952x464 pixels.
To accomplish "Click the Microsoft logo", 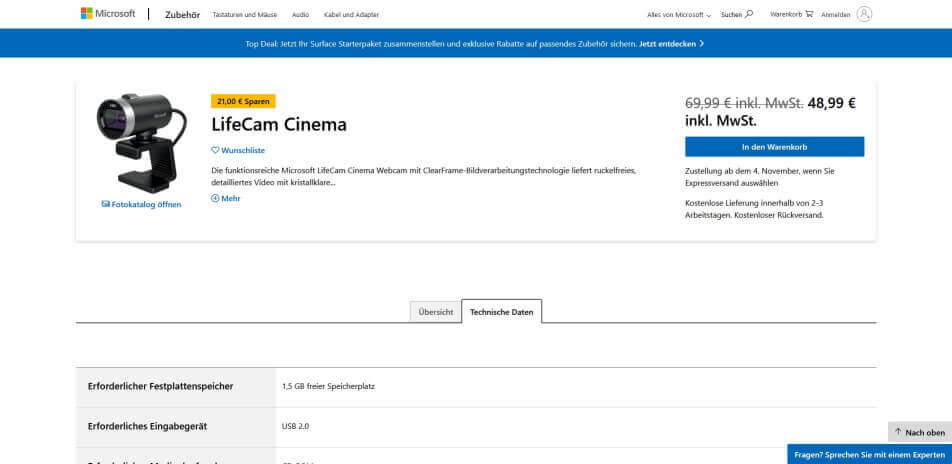I will point(108,13).
